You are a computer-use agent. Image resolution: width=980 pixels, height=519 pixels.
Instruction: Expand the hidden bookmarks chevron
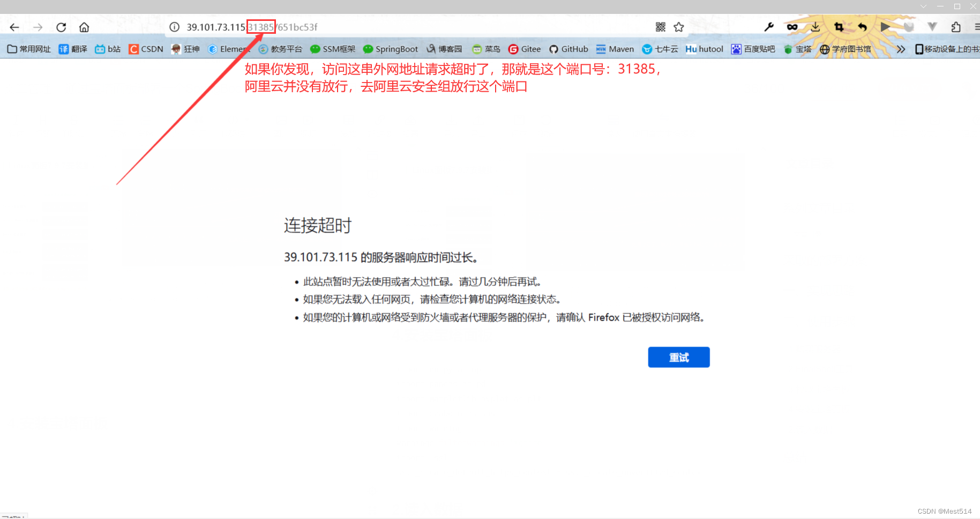(x=901, y=49)
